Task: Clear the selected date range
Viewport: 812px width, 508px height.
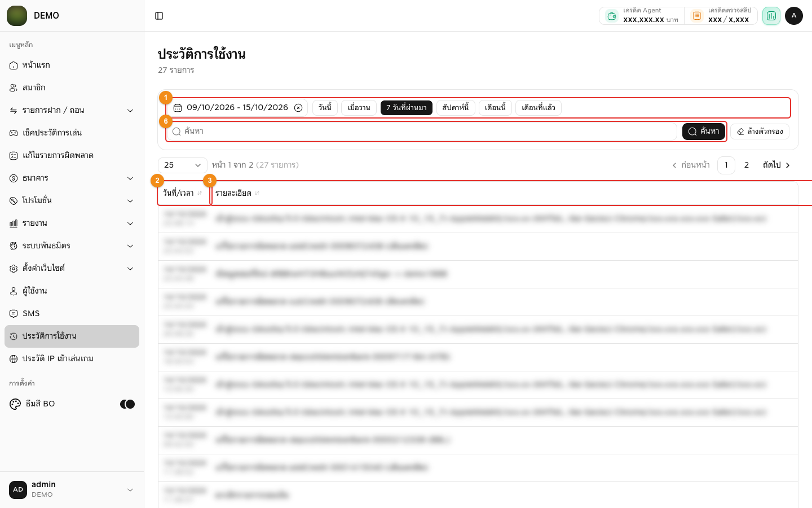Action: [298, 108]
